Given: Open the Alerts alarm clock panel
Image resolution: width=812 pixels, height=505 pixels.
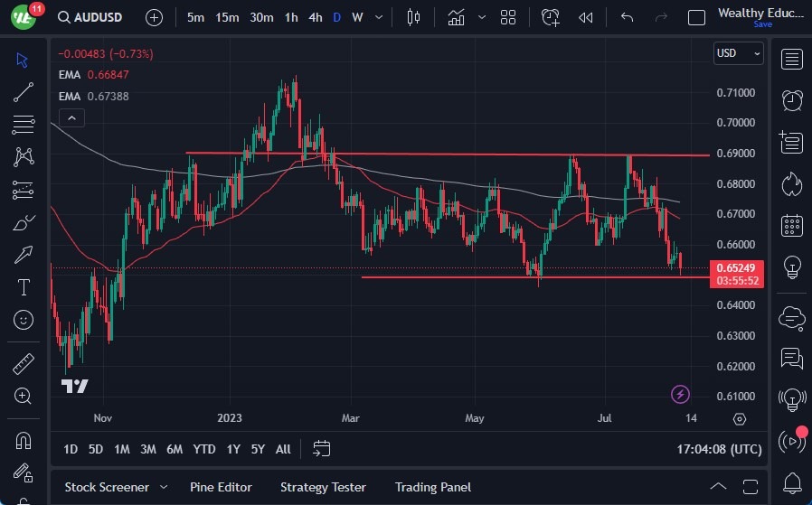Looking at the screenshot, I should coord(792,99).
